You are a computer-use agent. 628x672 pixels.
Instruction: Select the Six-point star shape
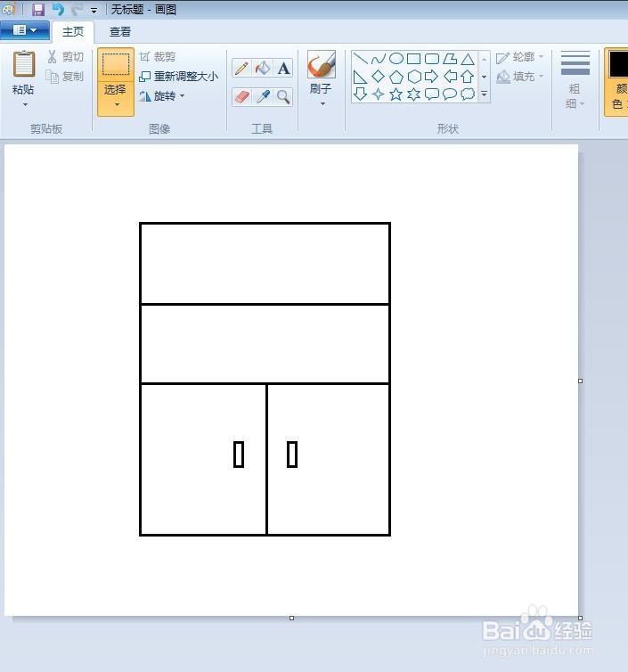coord(414,94)
